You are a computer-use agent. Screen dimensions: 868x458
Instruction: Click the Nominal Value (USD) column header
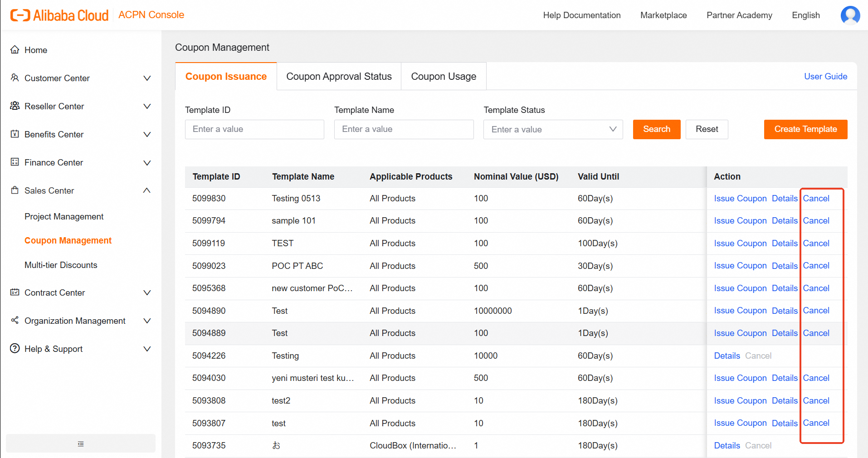click(x=516, y=176)
